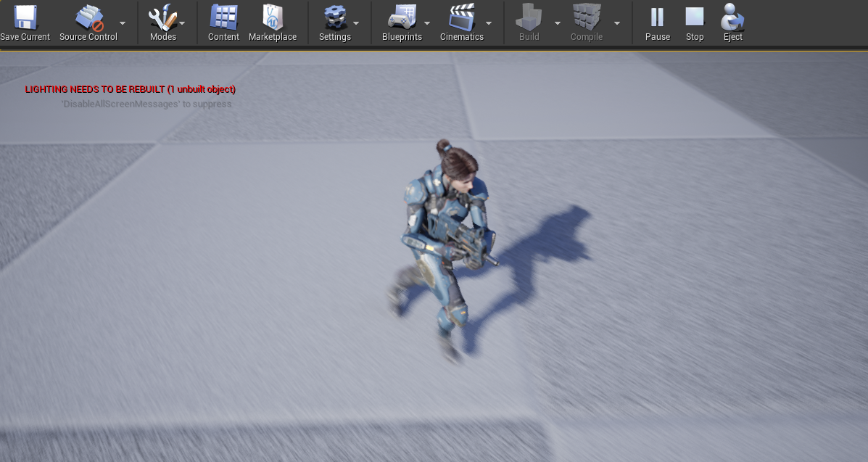The width and height of the screenshot is (868, 462).
Task: Click the greyed Build icon
Action: point(529,17)
